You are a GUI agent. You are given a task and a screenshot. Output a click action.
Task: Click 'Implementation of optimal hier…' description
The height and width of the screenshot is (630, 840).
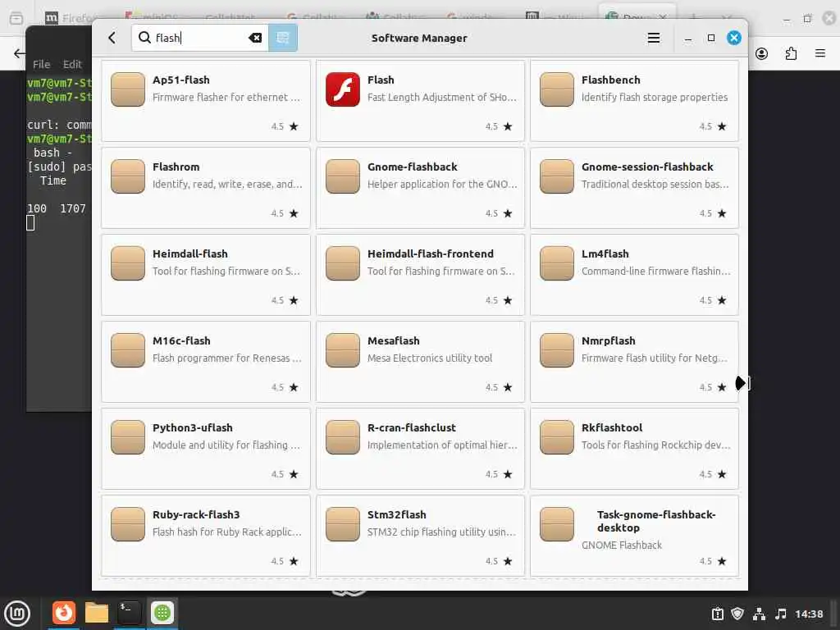pos(442,445)
